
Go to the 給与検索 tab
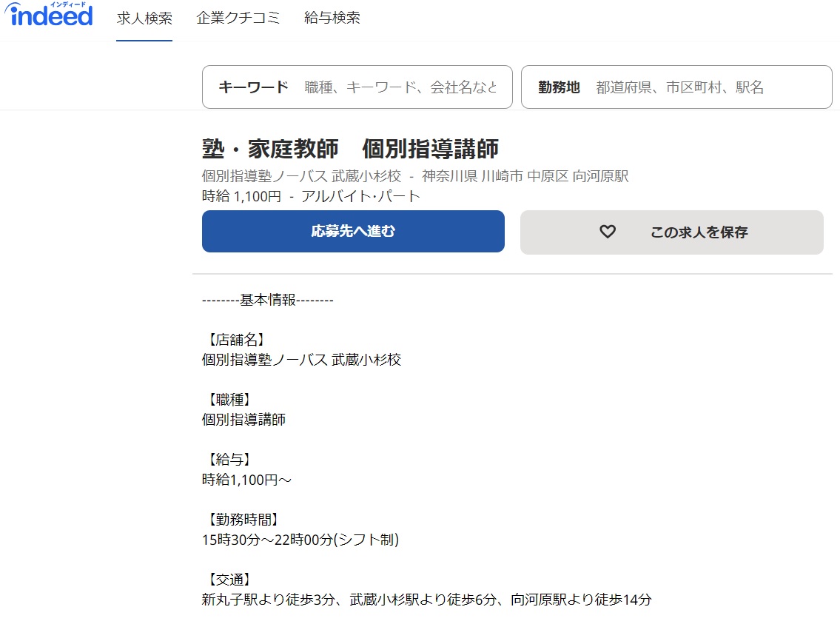click(x=332, y=19)
